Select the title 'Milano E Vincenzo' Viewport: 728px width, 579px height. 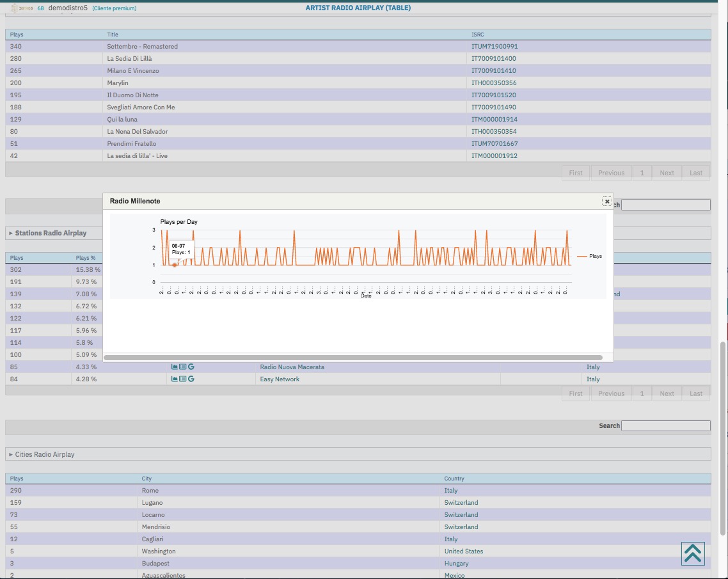coord(133,70)
